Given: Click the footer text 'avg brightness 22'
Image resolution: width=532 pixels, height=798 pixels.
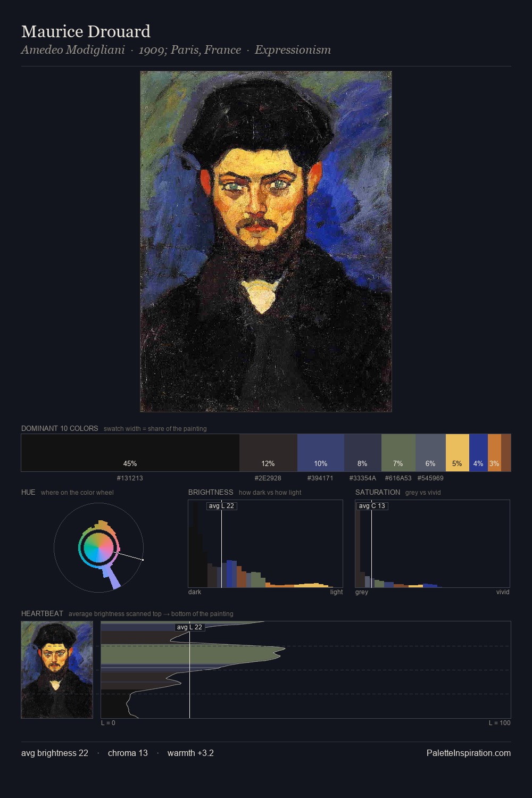Looking at the screenshot, I should [x=55, y=753].
